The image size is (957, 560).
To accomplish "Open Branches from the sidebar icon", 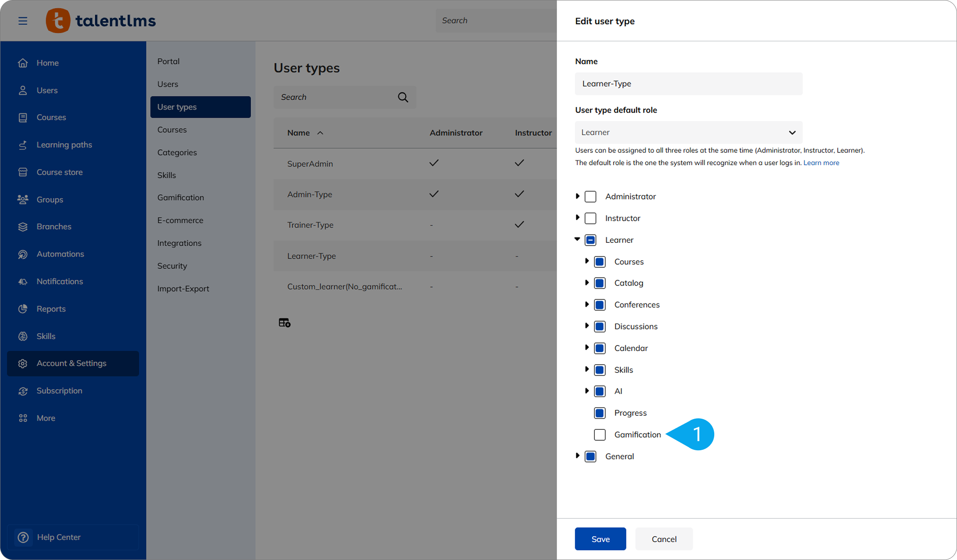I will tap(23, 227).
